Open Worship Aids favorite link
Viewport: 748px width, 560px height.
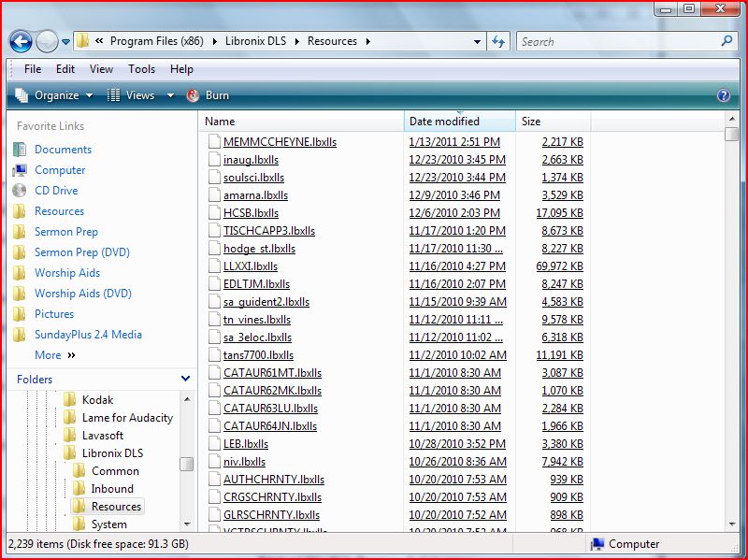pos(67,273)
